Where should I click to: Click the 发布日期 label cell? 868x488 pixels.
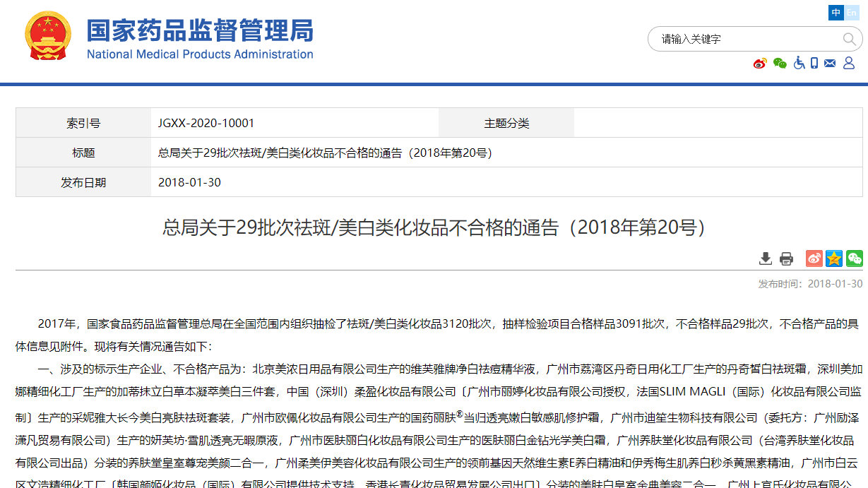(83, 182)
